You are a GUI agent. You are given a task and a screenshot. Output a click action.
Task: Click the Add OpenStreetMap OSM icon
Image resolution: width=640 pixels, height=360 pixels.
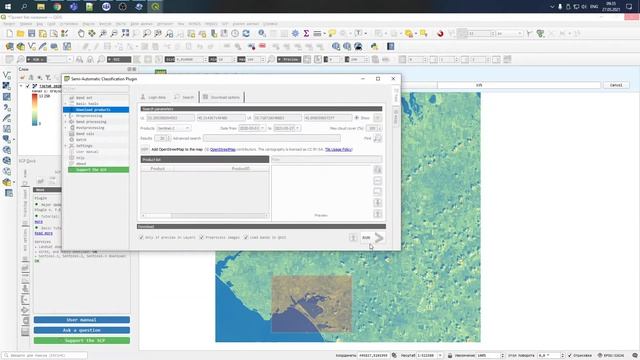144,149
